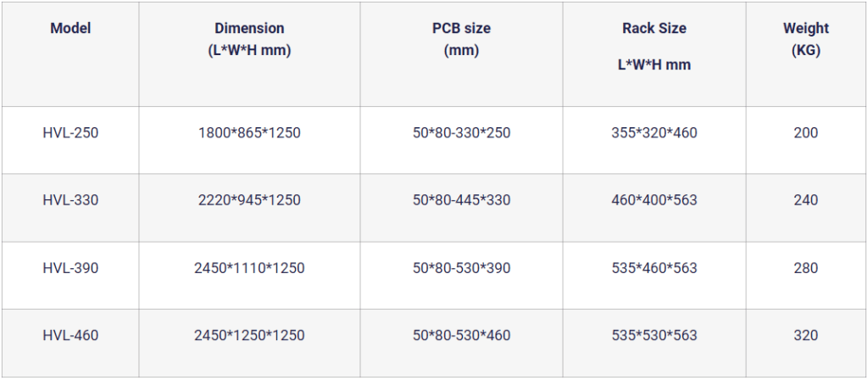The image size is (868, 380).
Task: Click dimension value 2450*1110*1250
Action: pos(249,268)
